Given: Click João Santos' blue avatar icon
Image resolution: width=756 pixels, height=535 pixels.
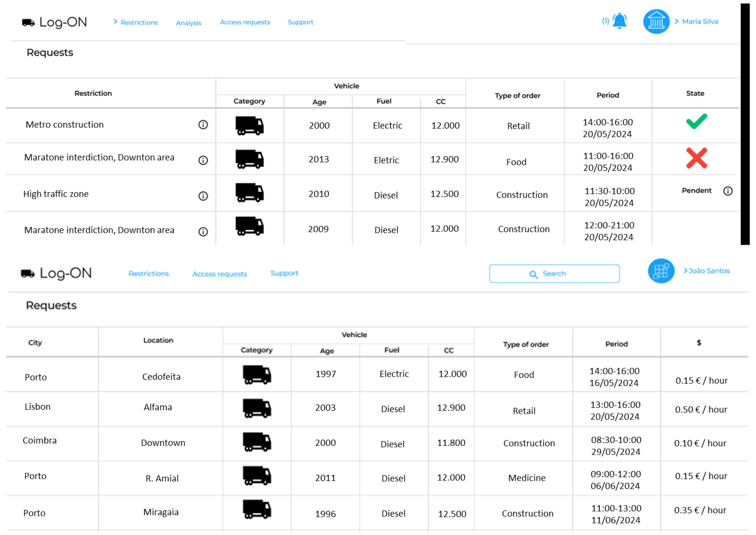Looking at the screenshot, I should (x=661, y=271).
